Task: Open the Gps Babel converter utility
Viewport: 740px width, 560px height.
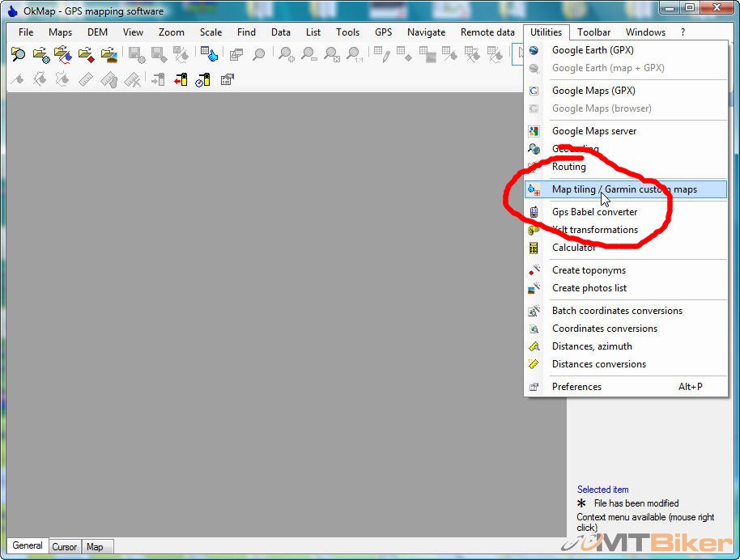Action: (594, 212)
